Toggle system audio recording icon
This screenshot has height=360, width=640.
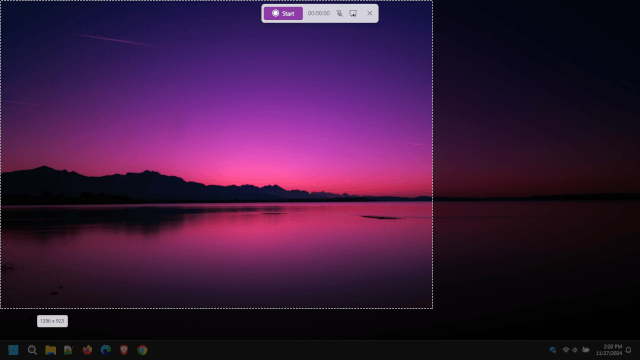[x=353, y=13]
